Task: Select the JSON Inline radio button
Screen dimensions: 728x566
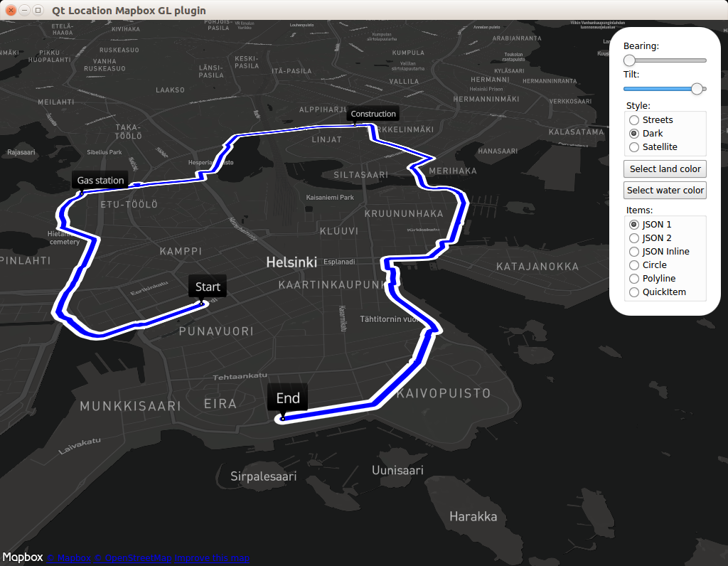Action: [x=634, y=251]
